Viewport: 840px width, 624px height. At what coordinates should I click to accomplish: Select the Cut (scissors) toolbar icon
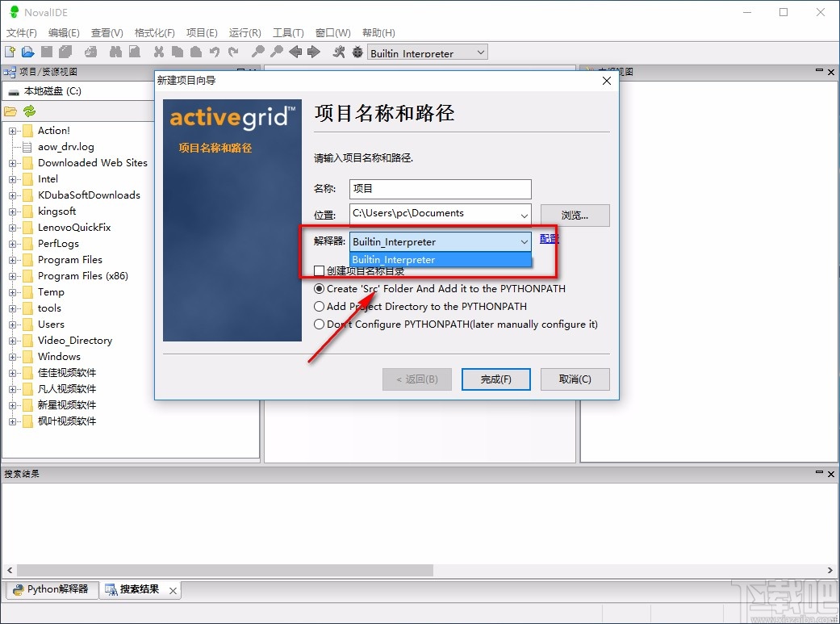tap(158, 52)
